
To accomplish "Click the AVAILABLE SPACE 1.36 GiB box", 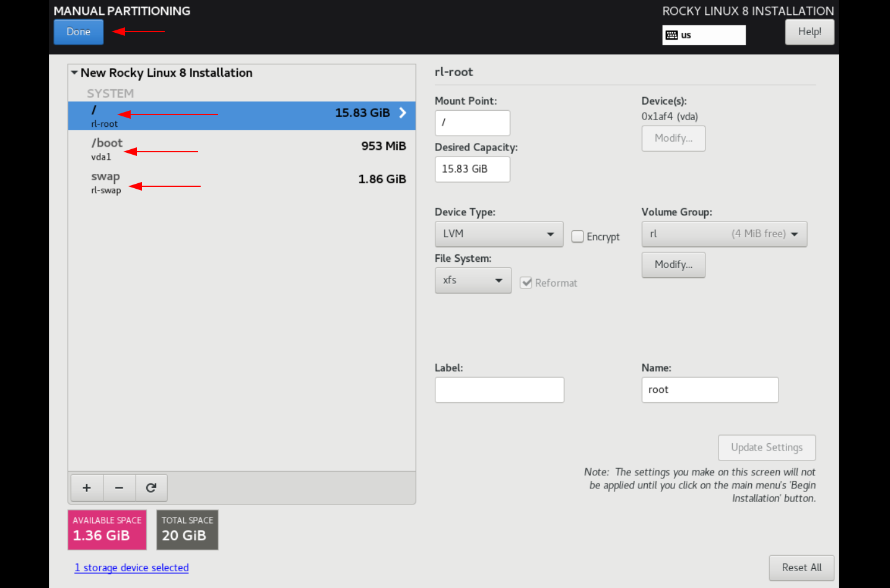I will tap(107, 530).
